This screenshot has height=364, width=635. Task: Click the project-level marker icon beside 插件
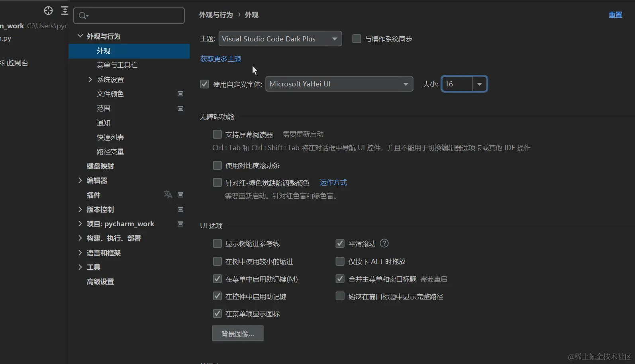pos(180,195)
